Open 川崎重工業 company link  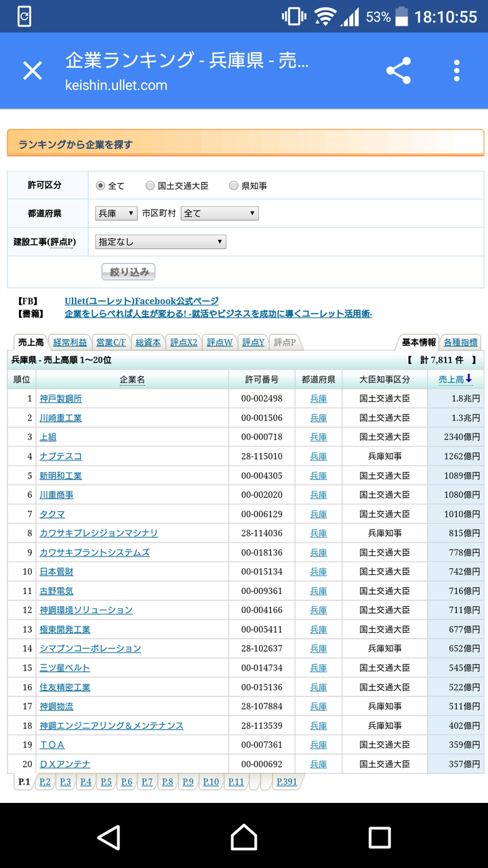[61, 418]
